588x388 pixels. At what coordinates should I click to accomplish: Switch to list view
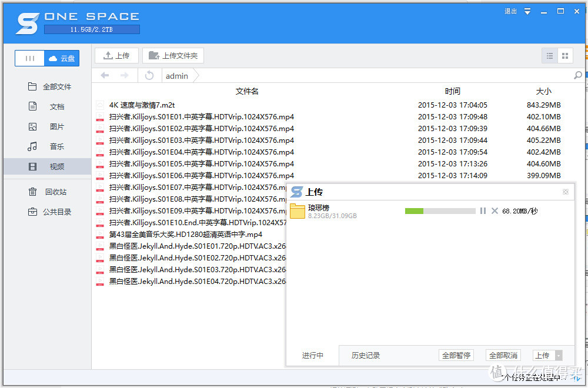point(550,56)
